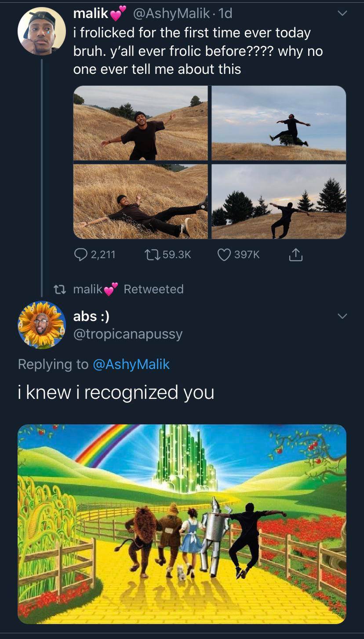The height and width of the screenshot is (639, 364).
Task: Click the reply speech bubble icon
Action: pos(81,255)
